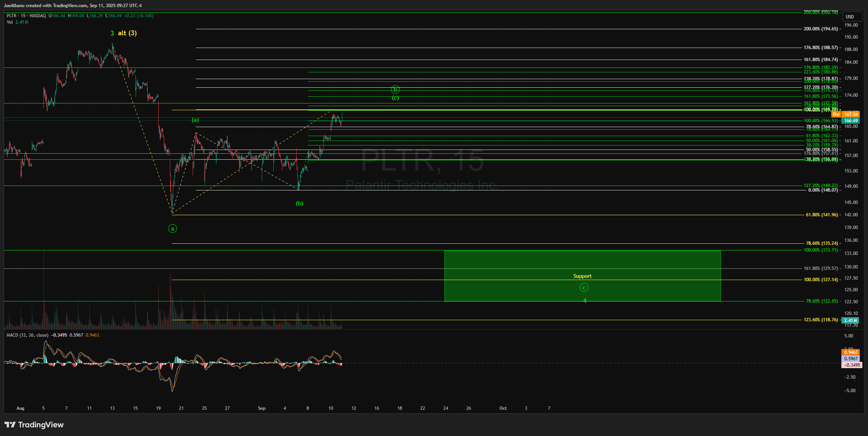Select the green '(a)' wave label
The height and width of the screenshot is (436, 868).
195,120
